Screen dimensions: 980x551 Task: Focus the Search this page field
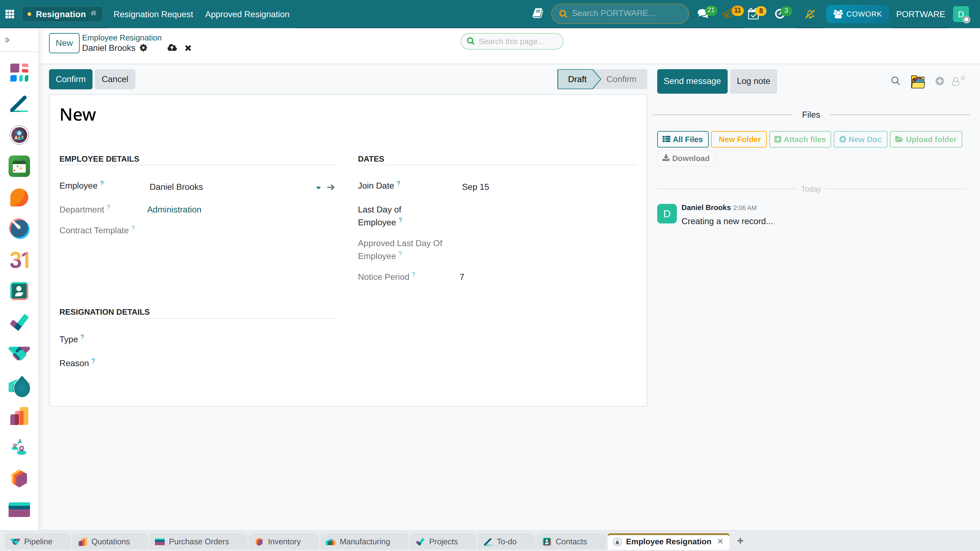pyautogui.click(x=512, y=41)
